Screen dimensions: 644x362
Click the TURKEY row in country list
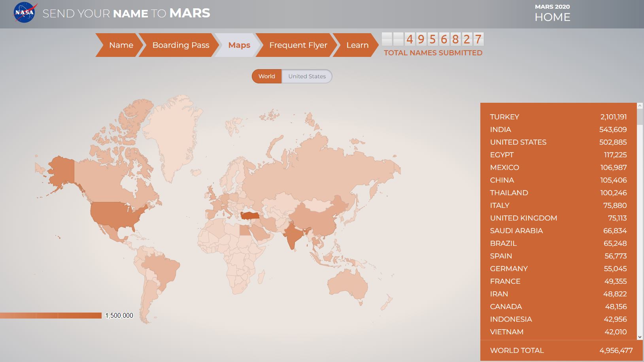coord(558,117)
